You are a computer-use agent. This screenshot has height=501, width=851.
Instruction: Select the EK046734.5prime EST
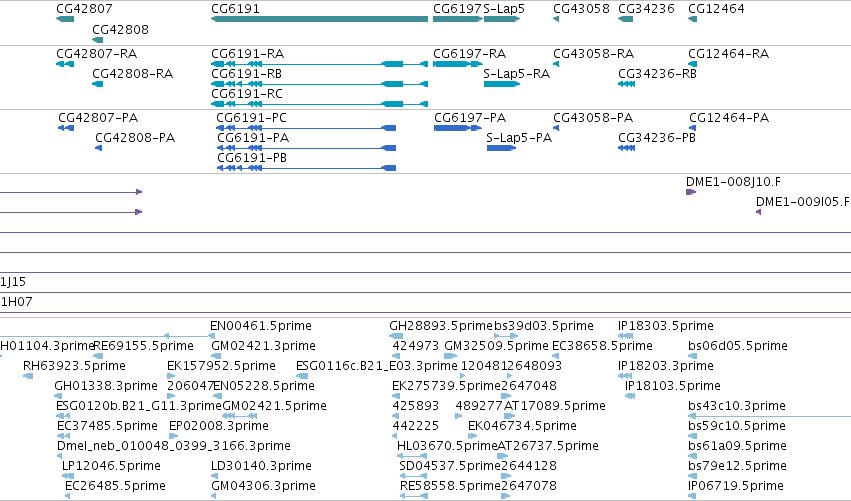coord(472,436)
